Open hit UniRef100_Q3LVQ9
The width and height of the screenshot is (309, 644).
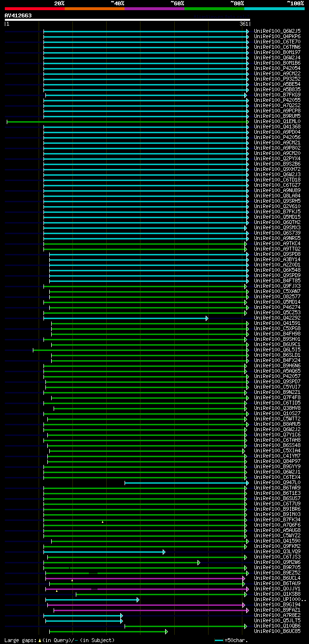point(278,552)
